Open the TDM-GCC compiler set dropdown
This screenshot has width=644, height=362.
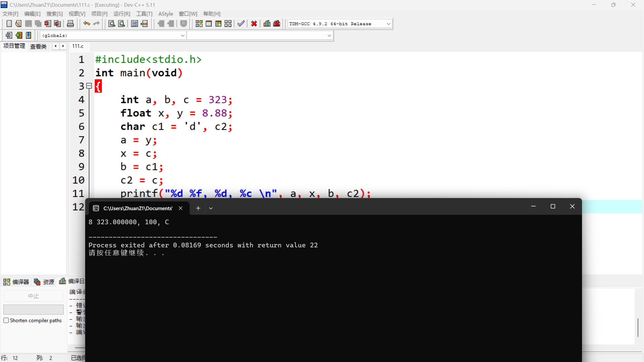click(x=388, y=24)
